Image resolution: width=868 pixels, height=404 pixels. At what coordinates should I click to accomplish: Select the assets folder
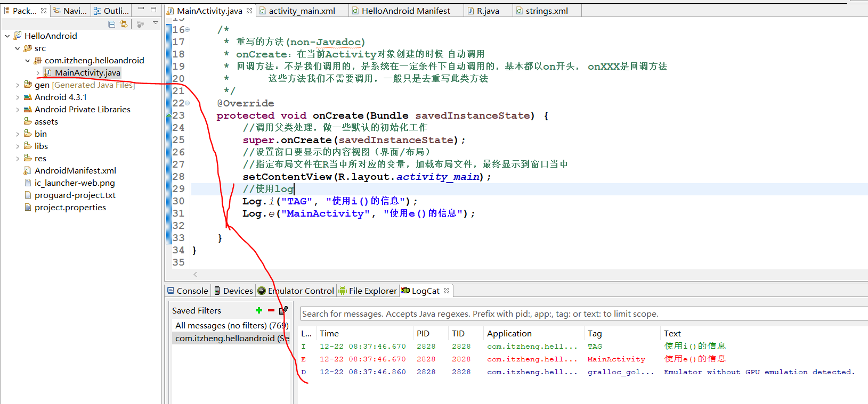tap(46, 122)
